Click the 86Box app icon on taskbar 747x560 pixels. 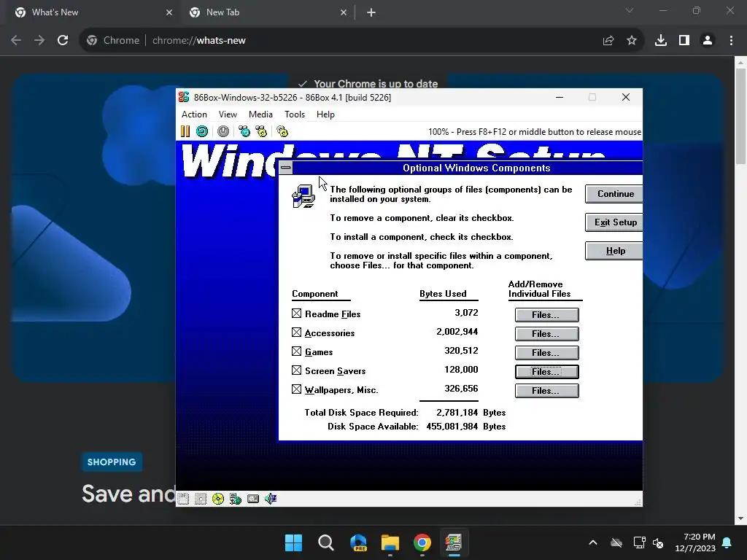point(454,542)
